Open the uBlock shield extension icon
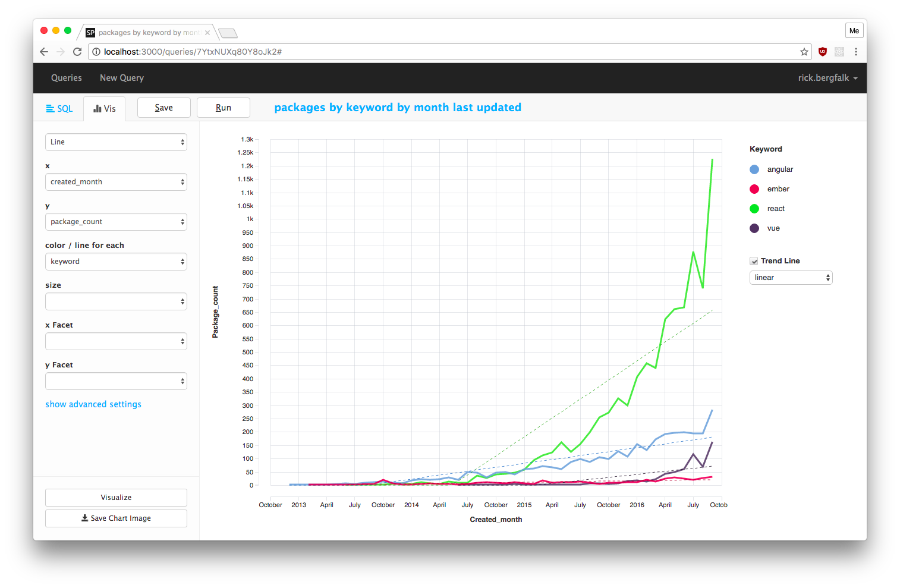The width and height of the screenshot is (900, 588). click(x=823, y=52)
